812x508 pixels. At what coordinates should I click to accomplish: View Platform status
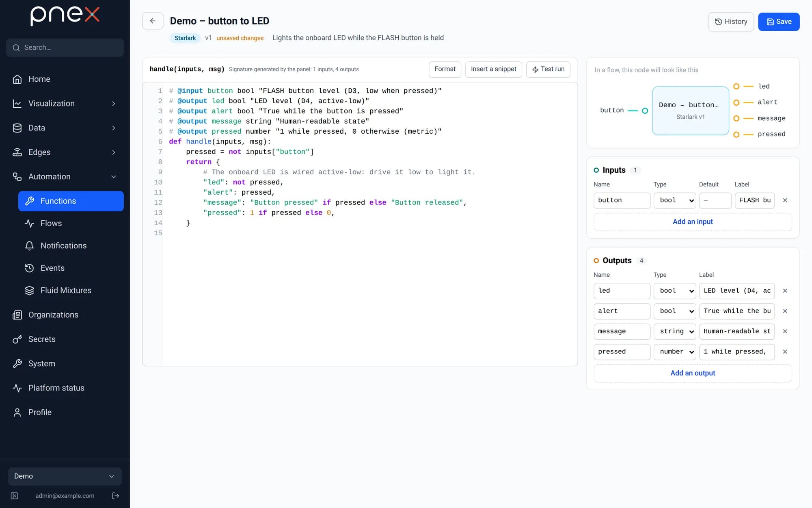coord(65,388)
